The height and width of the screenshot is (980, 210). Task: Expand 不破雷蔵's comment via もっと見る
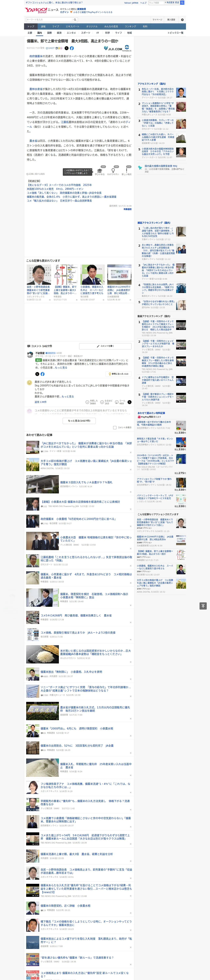click(61, 367)
